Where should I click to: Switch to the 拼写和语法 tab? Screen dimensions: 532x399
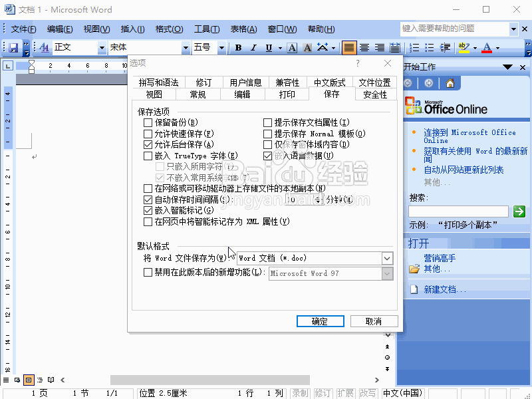point(158,82)
